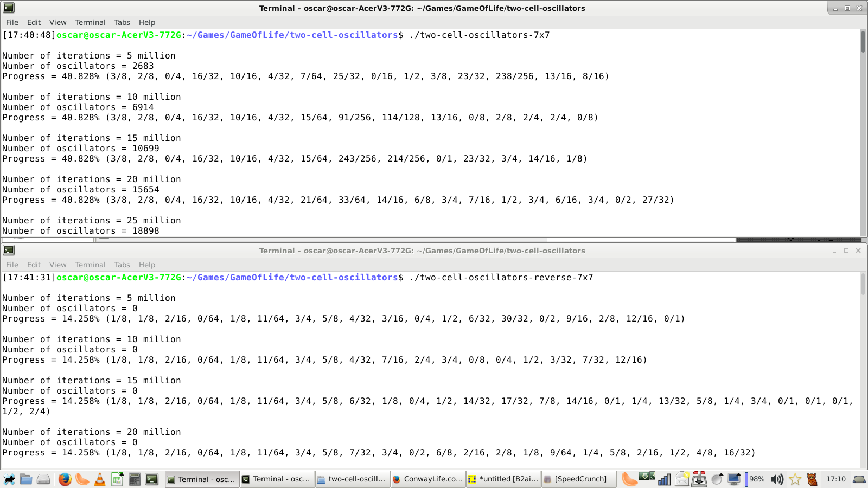Click text 'Number of oscillators = 15654'
This screenshot has height=488, width=868.
point(81,190)
